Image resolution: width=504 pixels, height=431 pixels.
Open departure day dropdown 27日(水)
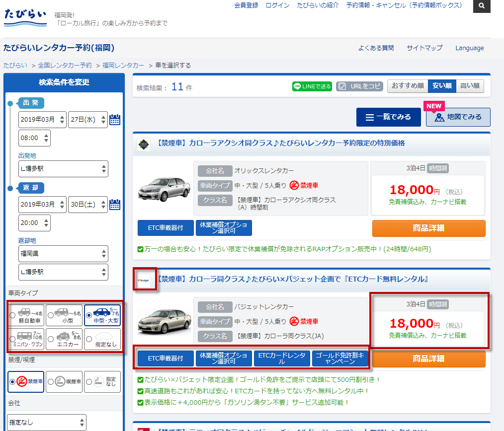(88, 120)
